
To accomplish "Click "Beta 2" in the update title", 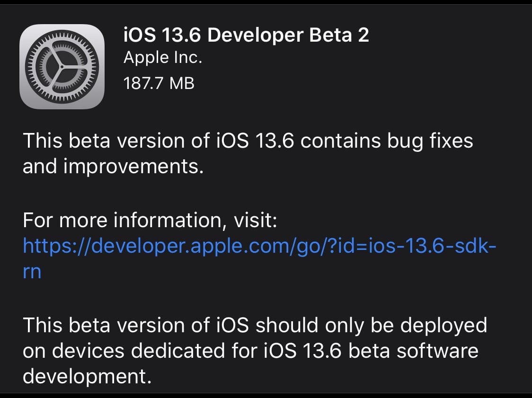I will pos(345,35).
